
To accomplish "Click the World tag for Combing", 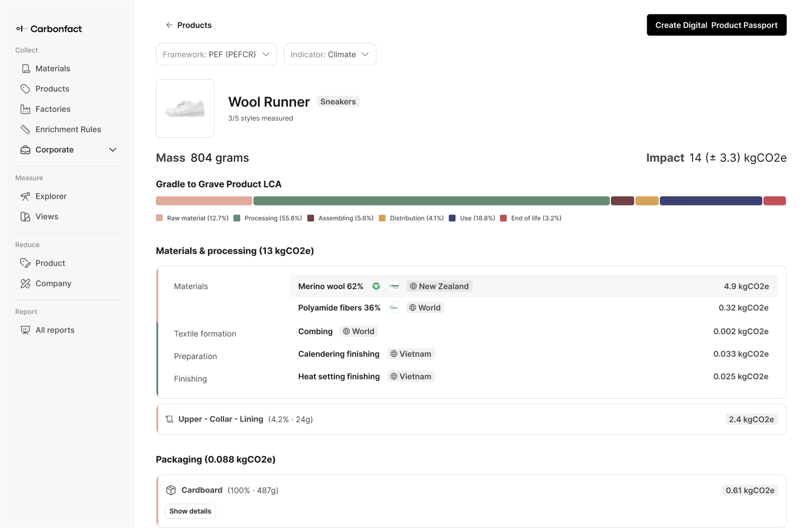I will pos(358,331).
